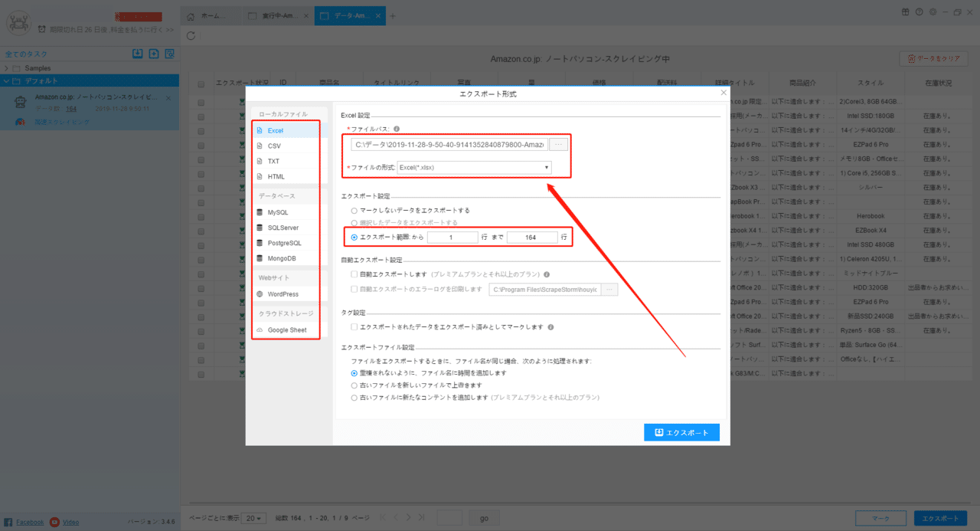The height and width of the screenshot is (531, 980).
Task: Open the file format dropdown
Action: coord(474,166)
